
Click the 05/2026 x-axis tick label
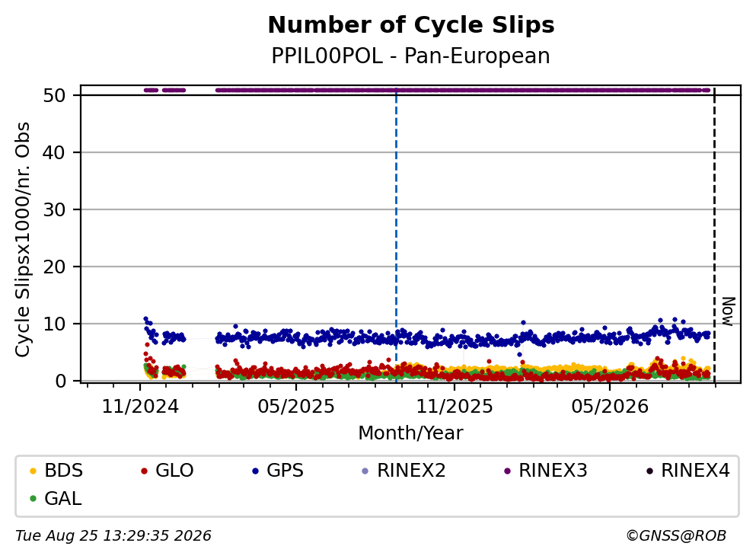[610, 407]
